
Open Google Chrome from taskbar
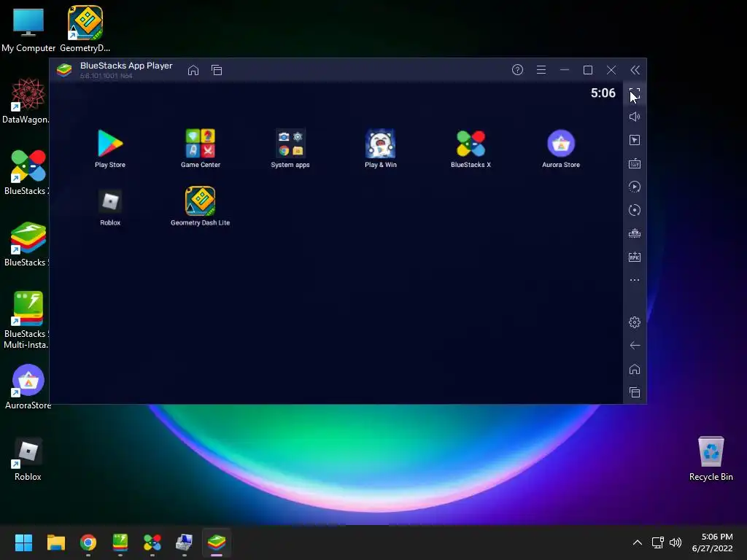pyautogui.click(x=88, y=542)
